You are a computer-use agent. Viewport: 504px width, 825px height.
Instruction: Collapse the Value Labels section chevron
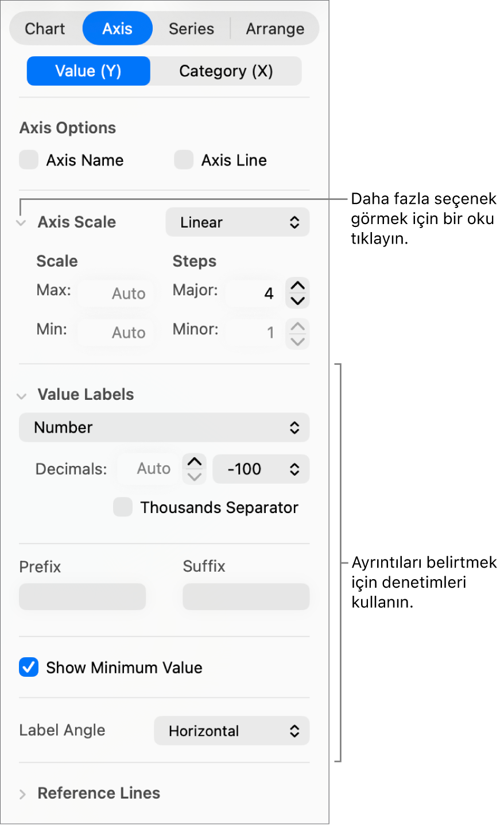pyautogui.click(x=22, y=396)
